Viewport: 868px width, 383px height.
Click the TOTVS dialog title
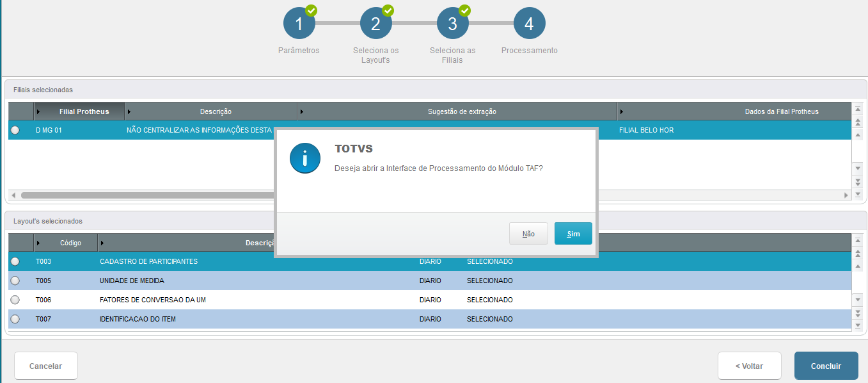pyautogui.click(x=354, y=149)
